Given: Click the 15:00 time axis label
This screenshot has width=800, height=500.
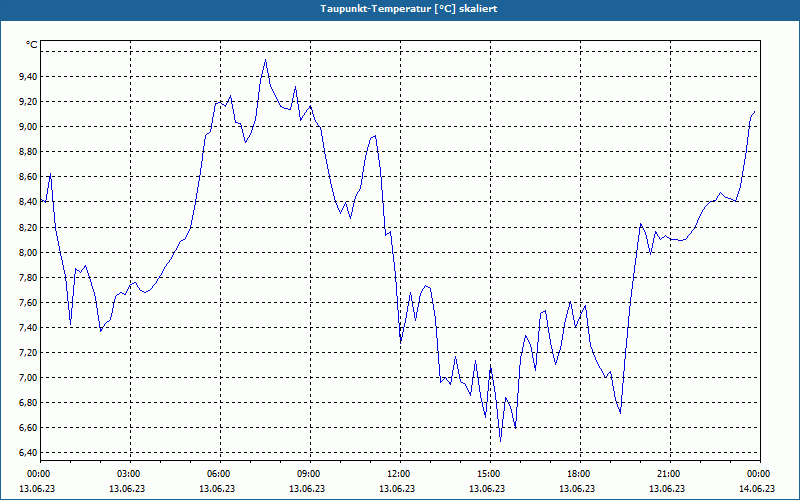Looking at the screenshot, I should point(488,474).
